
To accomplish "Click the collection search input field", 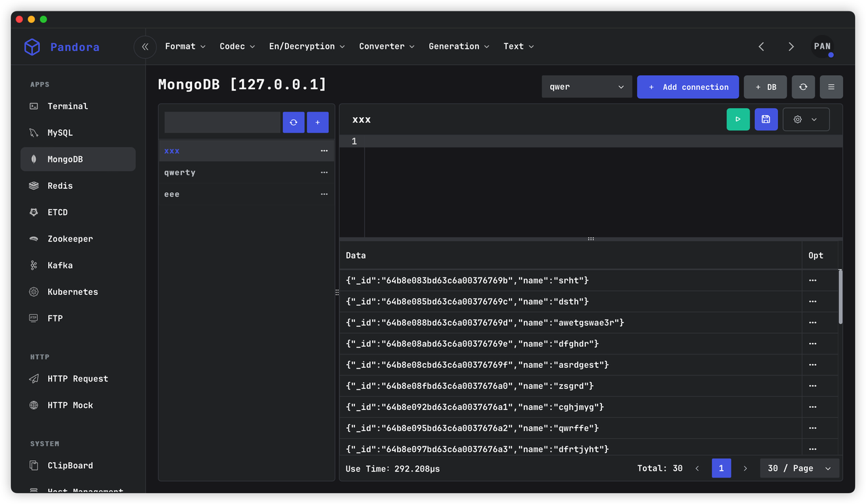I will [x=223, y=122].
